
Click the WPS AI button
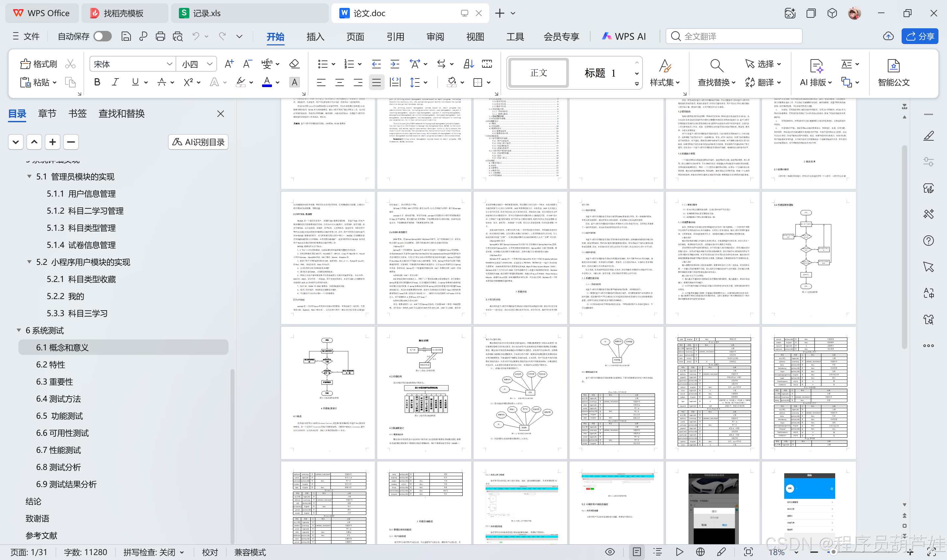click(x=623, y=36)
